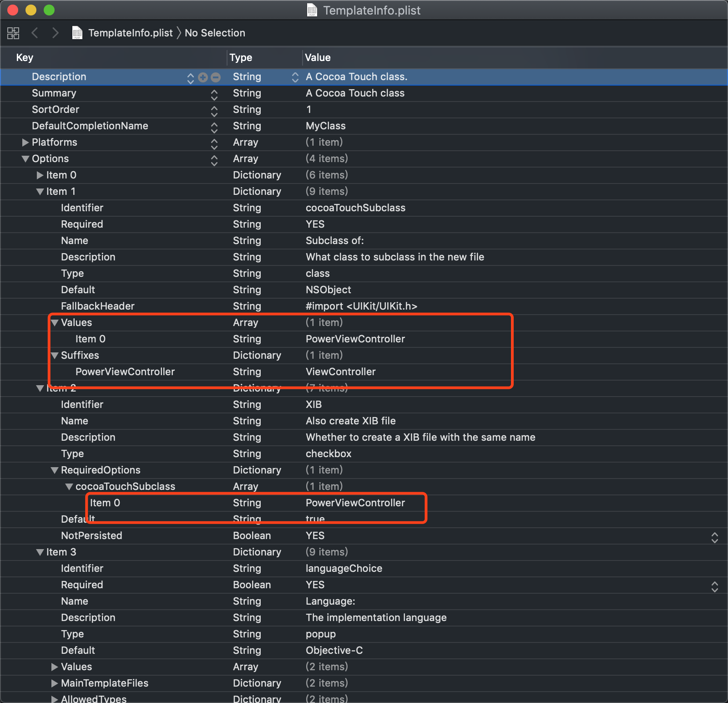
Task: Open the Required Boolean YES value popup
Action: coord(715,586)
